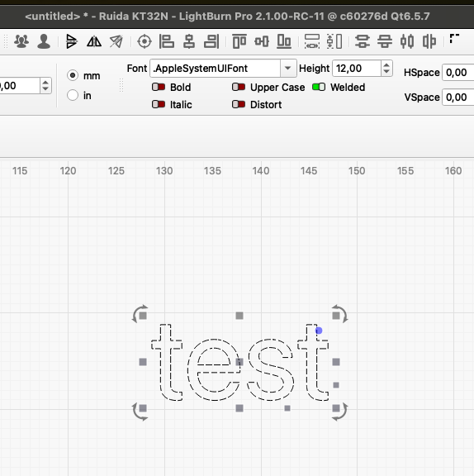Click the Align centers target icon

point(145,41)
